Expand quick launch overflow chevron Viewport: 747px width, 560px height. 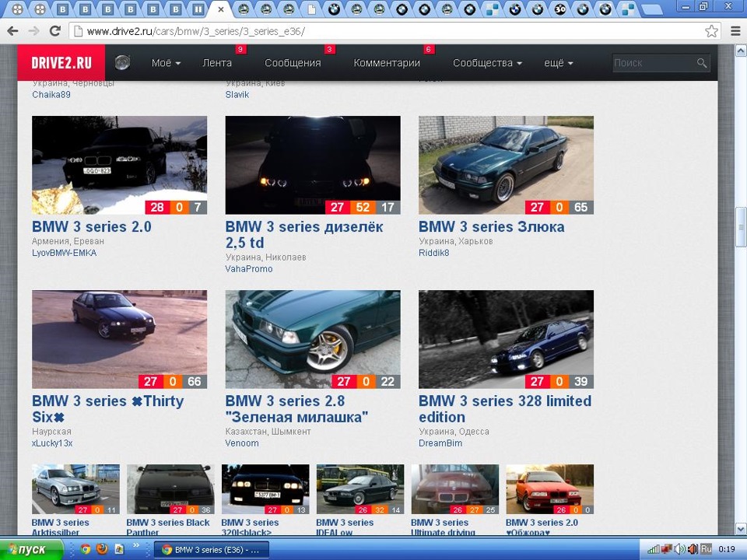pyautogui.click(x=135, y=545)
